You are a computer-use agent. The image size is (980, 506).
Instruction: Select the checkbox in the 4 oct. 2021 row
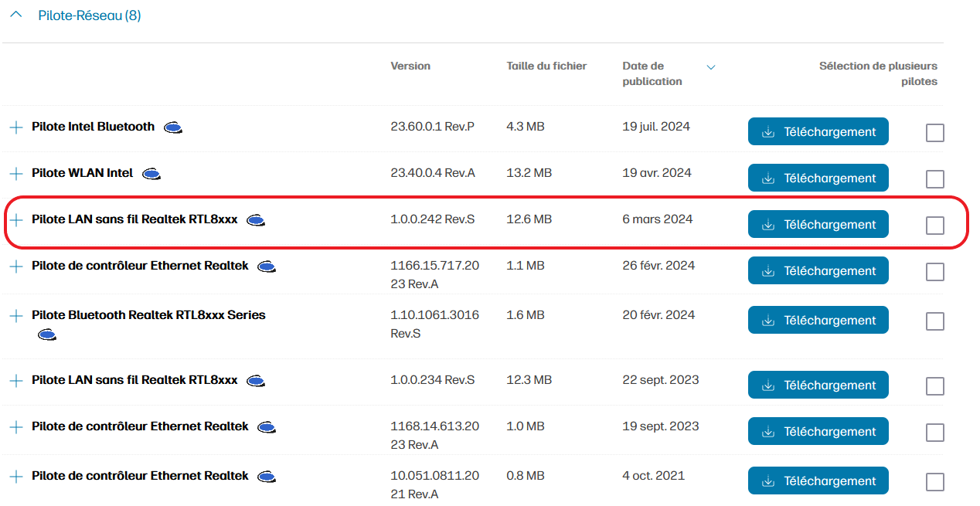tap(935, 482)
